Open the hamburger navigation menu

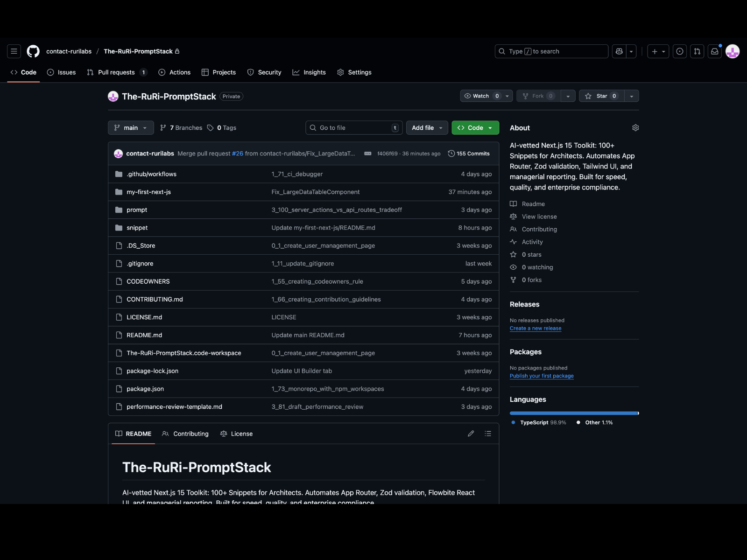pos(14,51)
